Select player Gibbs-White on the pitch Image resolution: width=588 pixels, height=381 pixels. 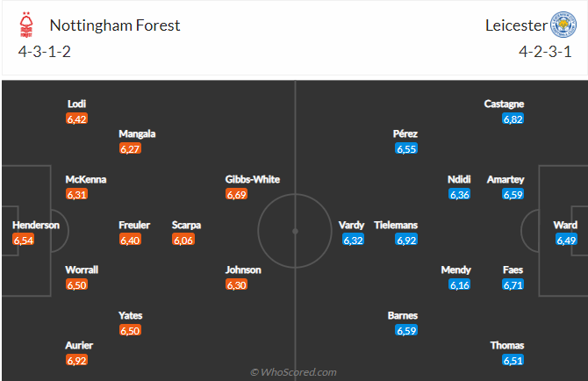pyautogui.click(x=253, y=179)
